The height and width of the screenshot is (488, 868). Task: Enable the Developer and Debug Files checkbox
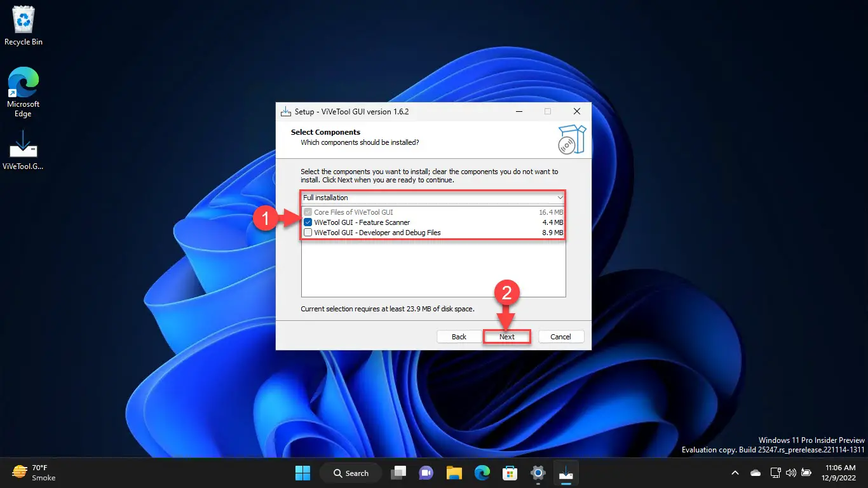click(x=308, y=233)
